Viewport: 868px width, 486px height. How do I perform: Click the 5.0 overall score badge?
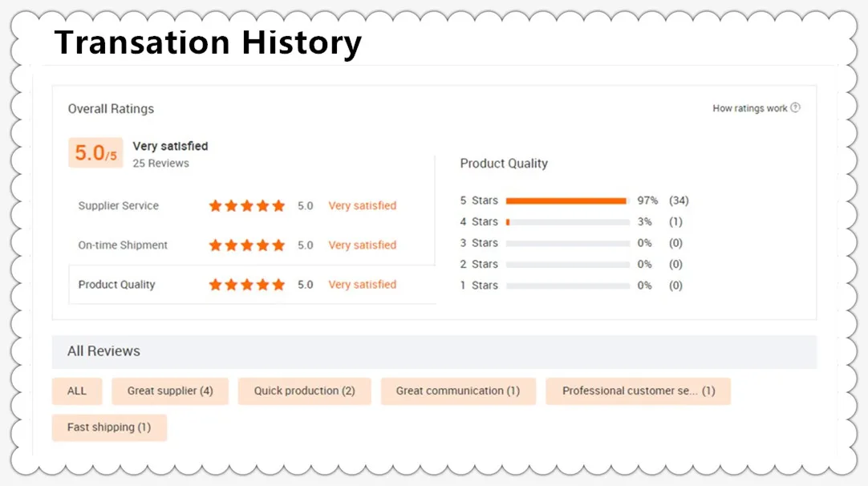pyautogui.click(x=95, y=152)
